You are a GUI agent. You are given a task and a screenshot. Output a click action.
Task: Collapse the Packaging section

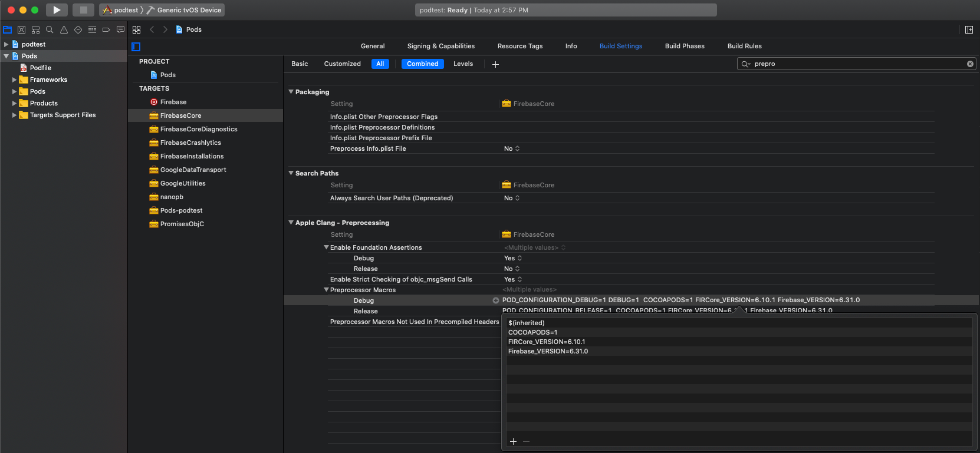point(291,92)
